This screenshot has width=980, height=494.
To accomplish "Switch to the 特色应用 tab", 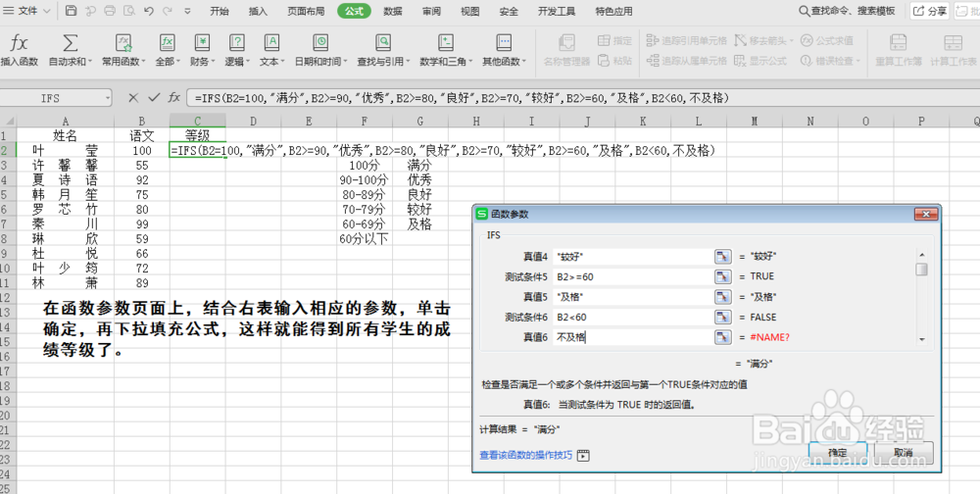I will click(x=613, y=11).
